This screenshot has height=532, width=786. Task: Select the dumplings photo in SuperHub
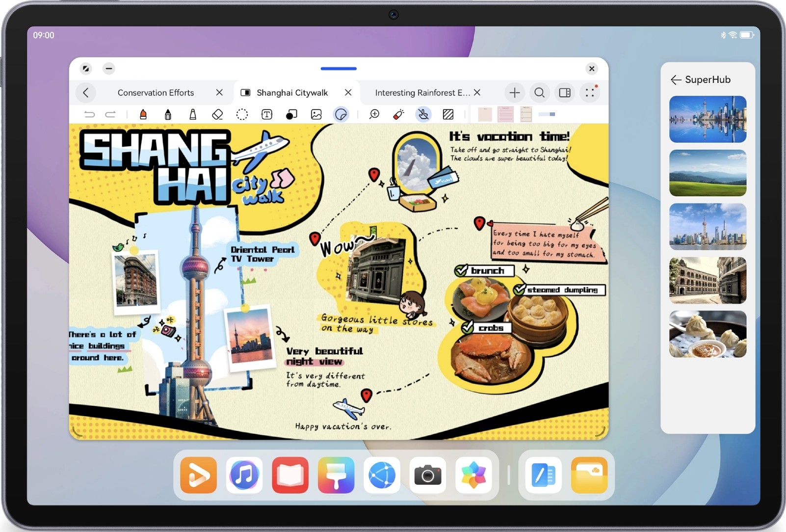click(x=707, y=334)
